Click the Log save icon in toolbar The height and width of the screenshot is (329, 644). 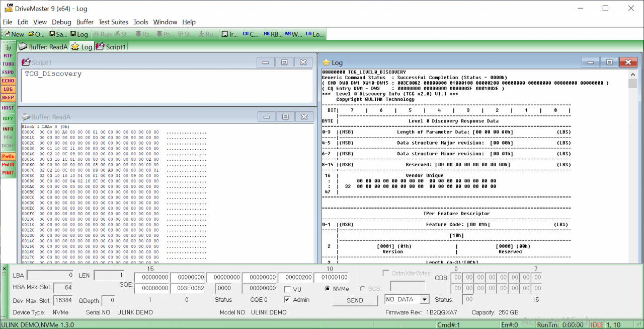point(78,34)
